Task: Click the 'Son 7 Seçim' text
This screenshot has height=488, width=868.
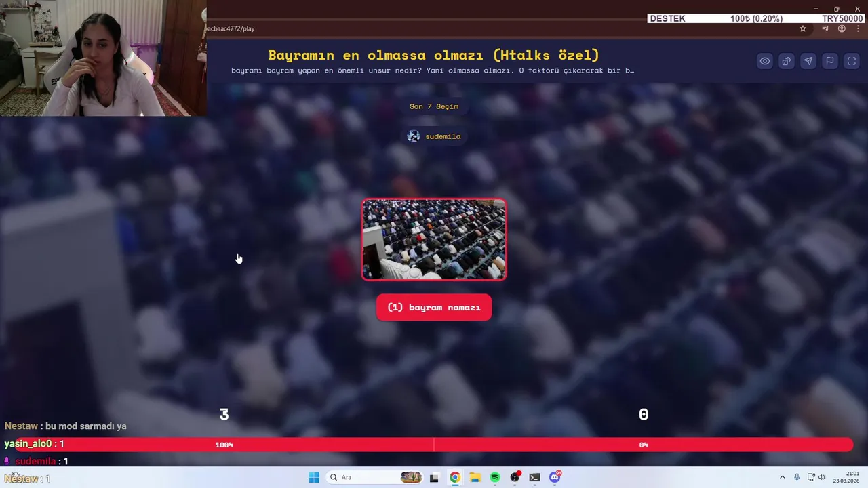Action: [434, 106]
